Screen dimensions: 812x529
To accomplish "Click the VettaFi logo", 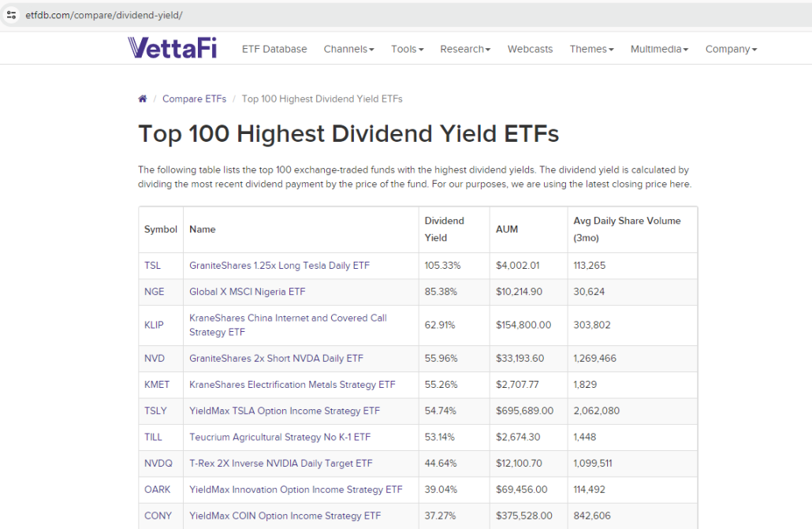I will click(172, 48).
